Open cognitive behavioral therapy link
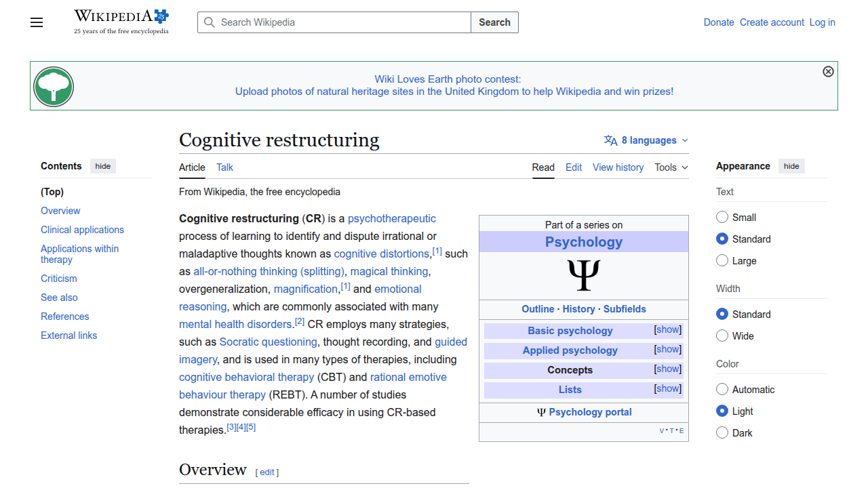This screenshot has width=868, height=488. (x=246, y=377)
